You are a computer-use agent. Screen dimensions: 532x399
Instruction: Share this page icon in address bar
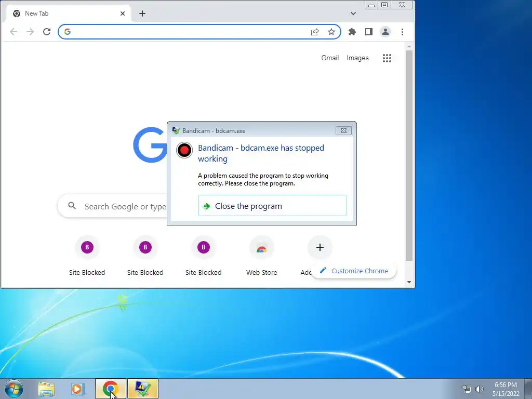[315, 32]
